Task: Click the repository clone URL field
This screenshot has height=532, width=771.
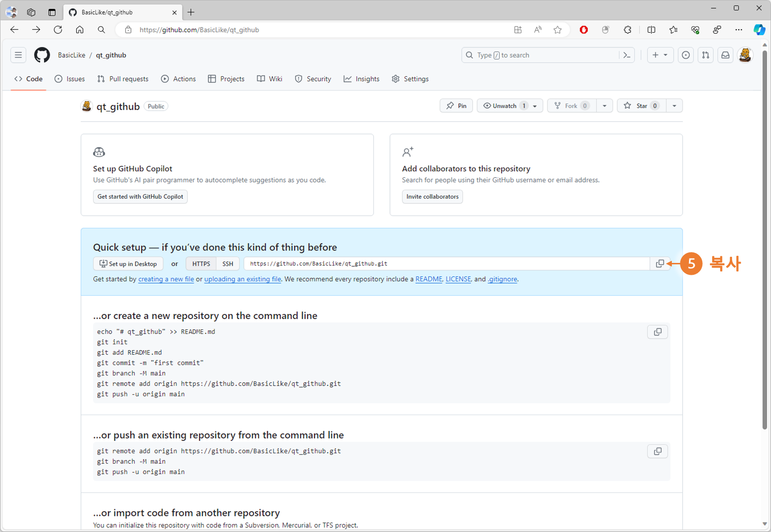Action: [x=446, y=264]
